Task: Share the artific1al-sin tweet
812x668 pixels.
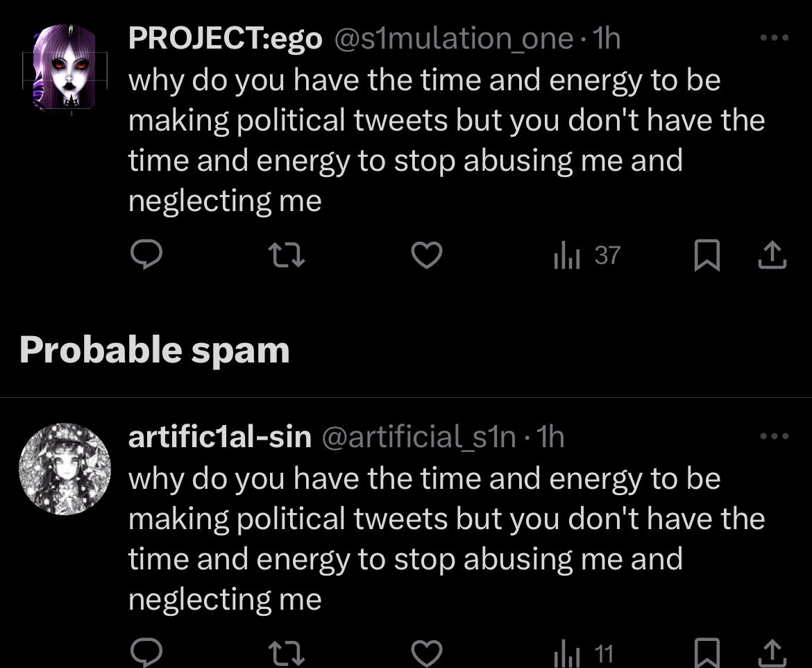Action: pos(772,654)
